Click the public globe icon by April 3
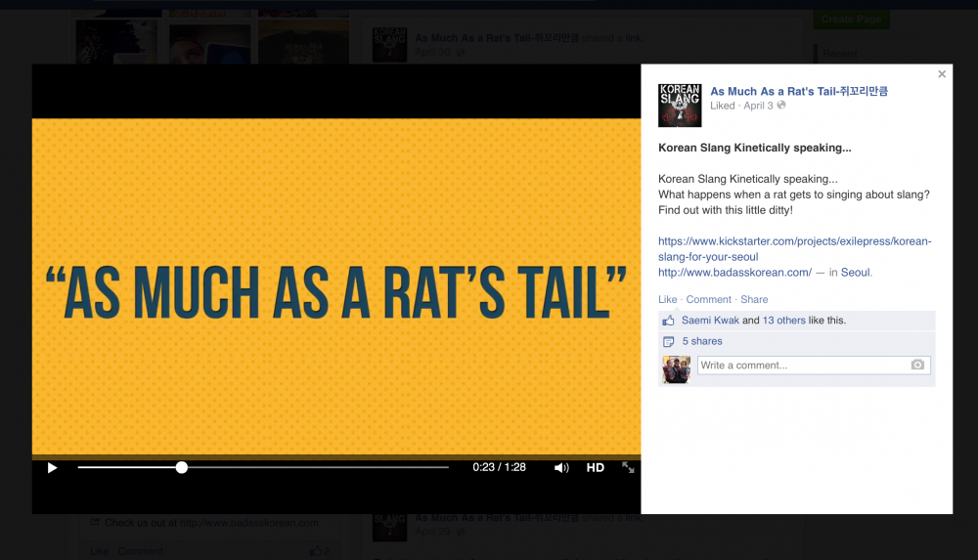 (781, 106)
